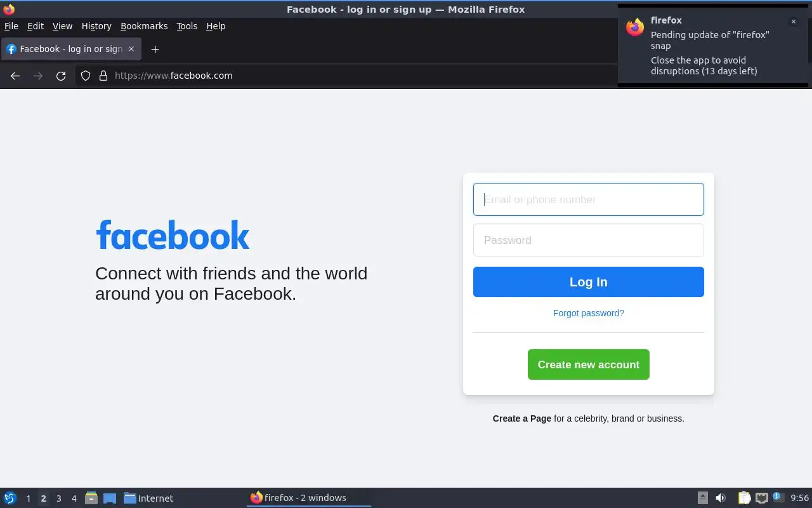The image size is (812, 508).
Task: Select the Facebook log in tab
Action: tap(70, 49)
